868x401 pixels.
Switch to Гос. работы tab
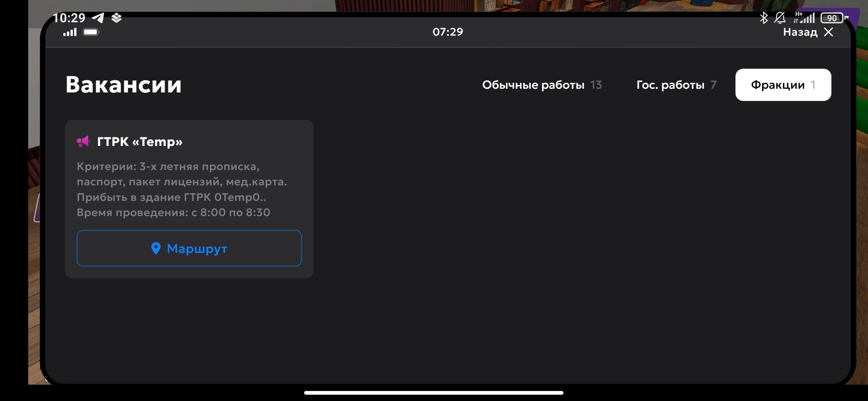676,85
